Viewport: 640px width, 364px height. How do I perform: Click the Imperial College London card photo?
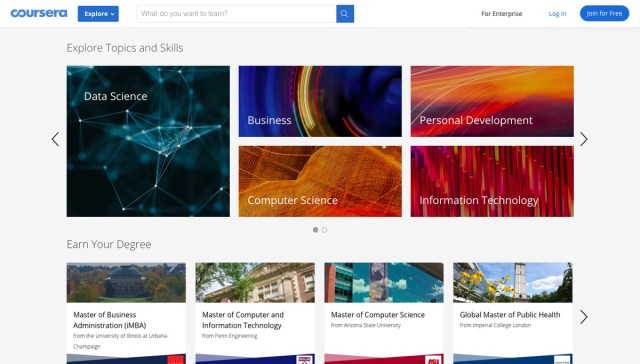(x=513, y=282)
